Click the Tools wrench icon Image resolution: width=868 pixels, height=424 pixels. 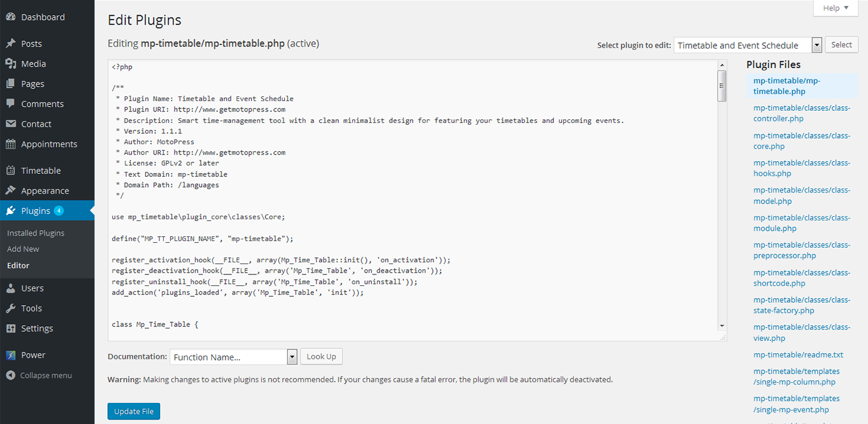click(10, 308)
